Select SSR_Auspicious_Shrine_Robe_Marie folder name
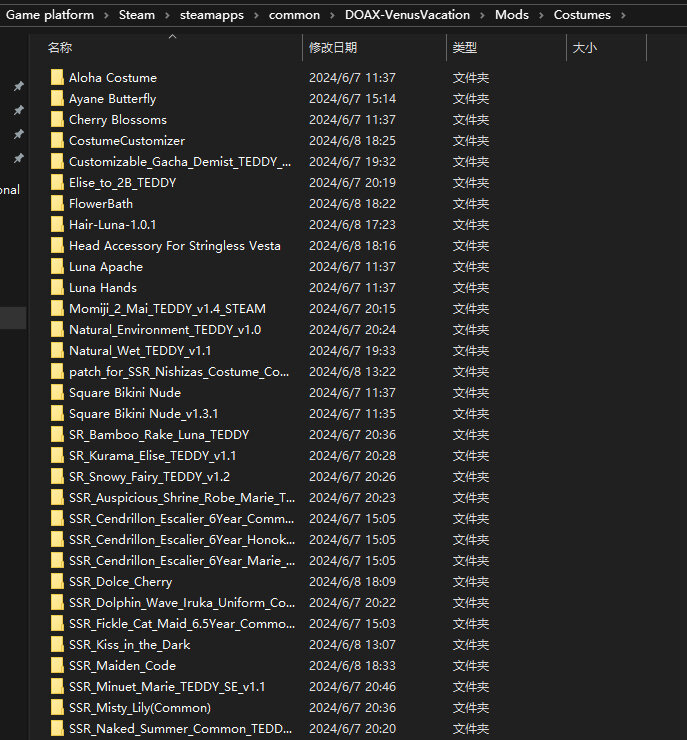 pos(182,498)
